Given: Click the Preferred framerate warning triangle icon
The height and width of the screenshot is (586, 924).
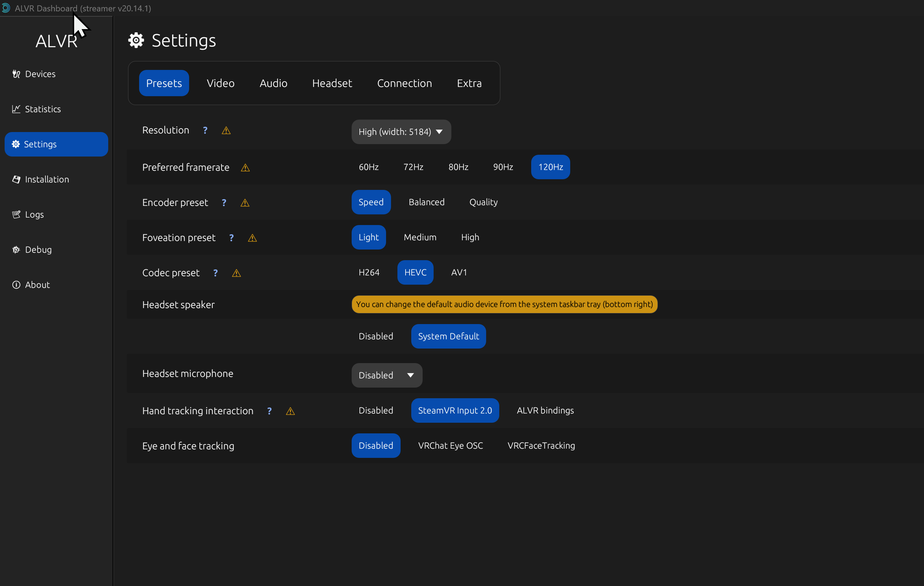Looking at the screenshot, I should point(245,168).
